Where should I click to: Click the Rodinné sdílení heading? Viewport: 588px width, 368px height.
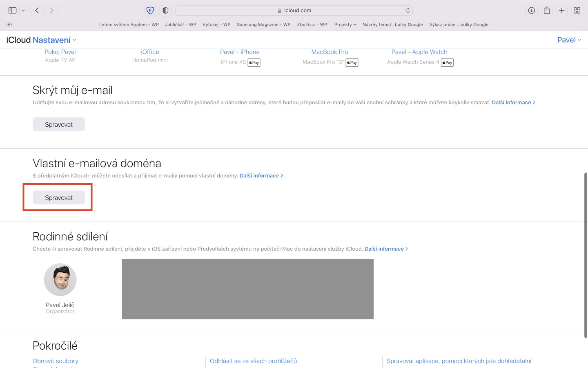coord(70,237)
